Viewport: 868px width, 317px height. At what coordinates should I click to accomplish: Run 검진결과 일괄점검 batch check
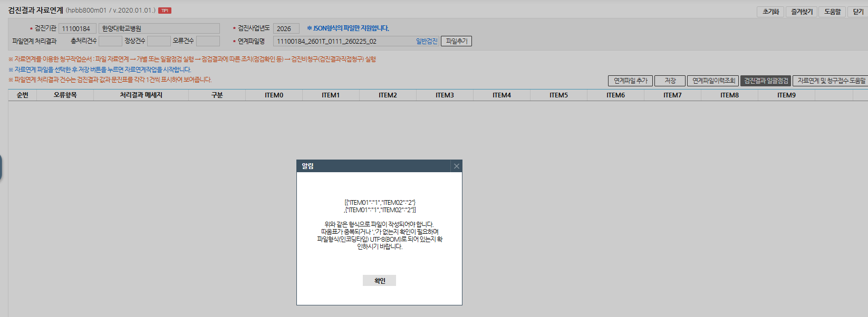pos(766,81)
